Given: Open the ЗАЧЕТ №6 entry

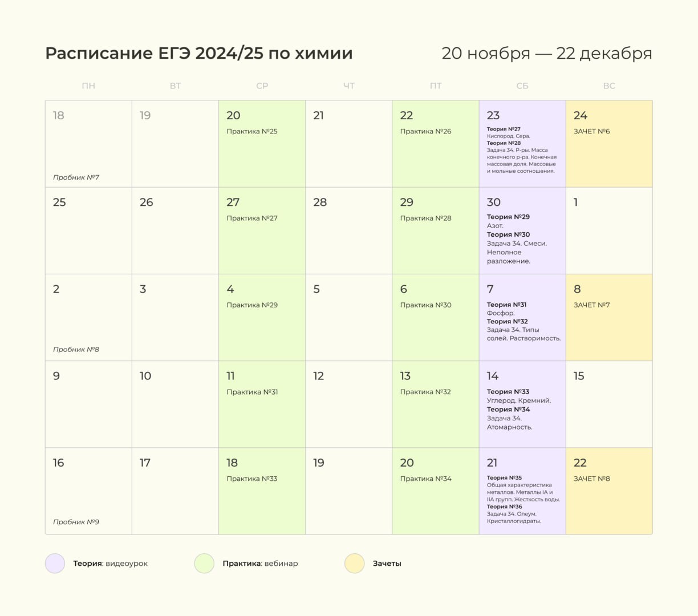Looking at the screenshot, I should coord(591,132).
